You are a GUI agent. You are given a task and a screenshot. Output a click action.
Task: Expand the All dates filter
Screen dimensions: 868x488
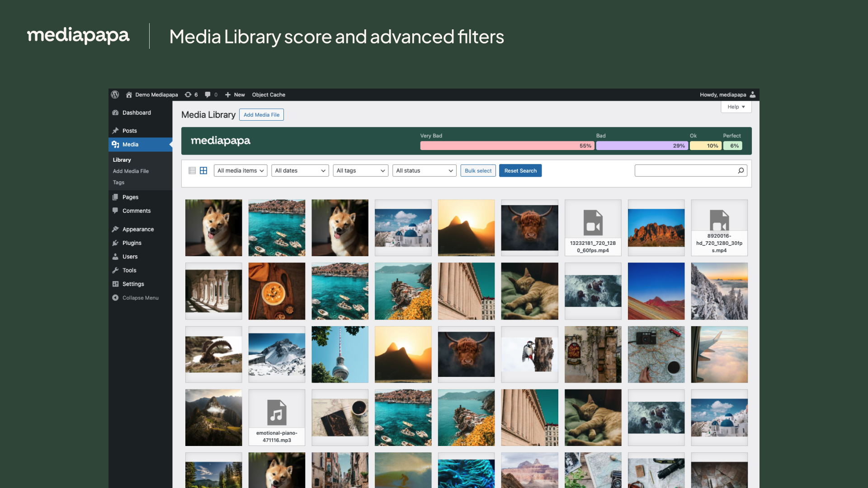(x=300, y=170)
